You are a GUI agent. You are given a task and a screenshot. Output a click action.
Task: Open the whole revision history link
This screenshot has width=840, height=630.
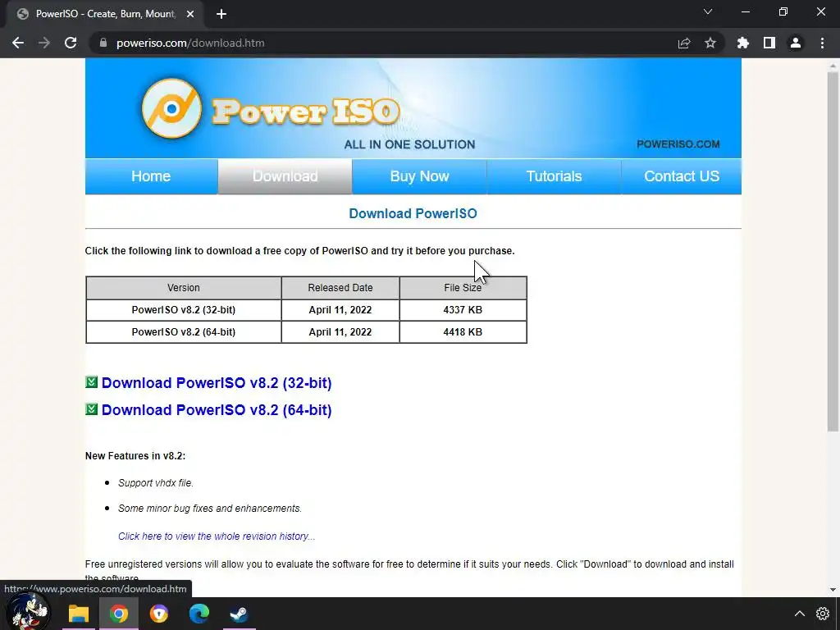217,536
